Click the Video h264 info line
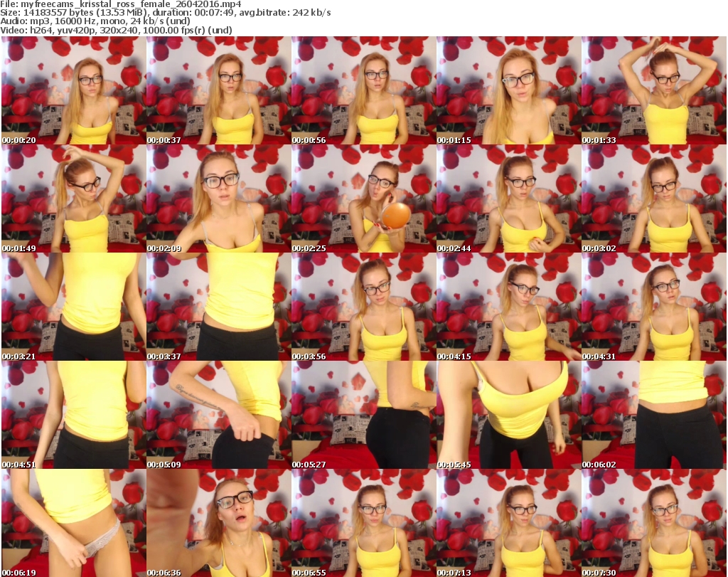Viewport: 728px width, 577px height. (x=116, y=30)
